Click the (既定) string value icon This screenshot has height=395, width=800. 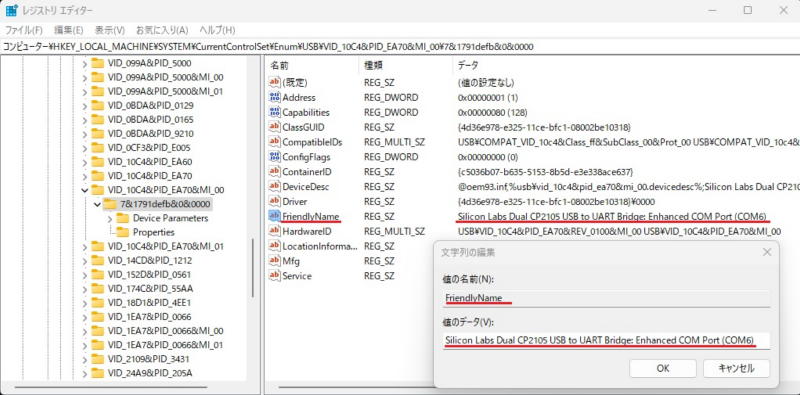(x=274, y=82)
